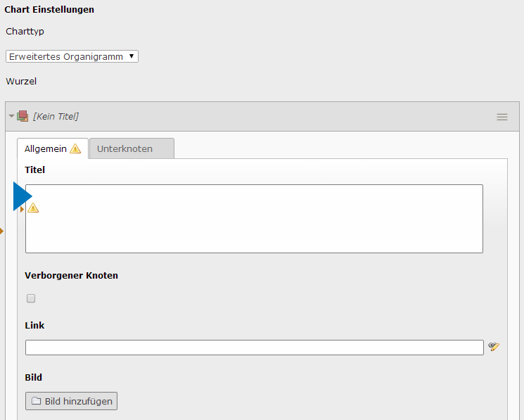Click the large blue arrow marker
The image size is (524, 420).
tap(22, 197)
